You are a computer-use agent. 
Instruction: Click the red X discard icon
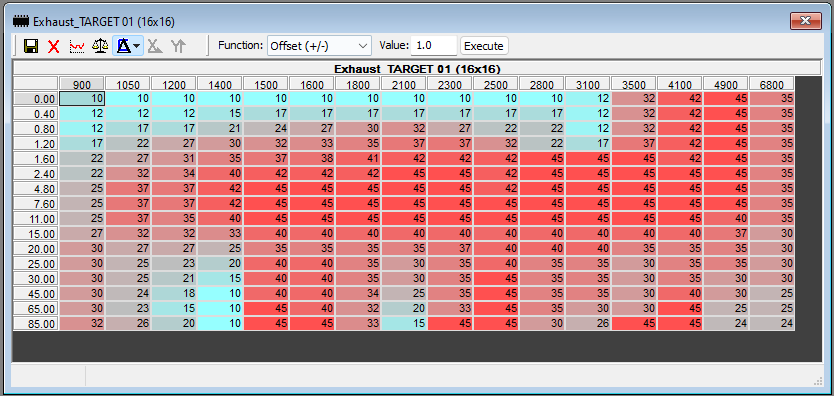54,46
